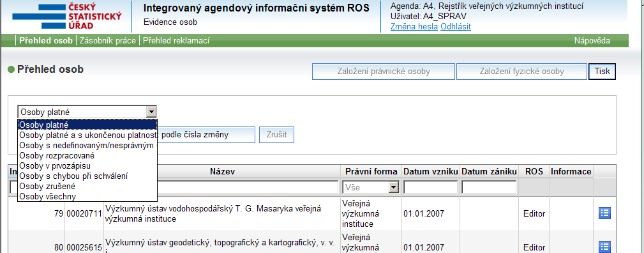Click the Právní forma column header
Viewport: 644px width, 253px height.
371,172
